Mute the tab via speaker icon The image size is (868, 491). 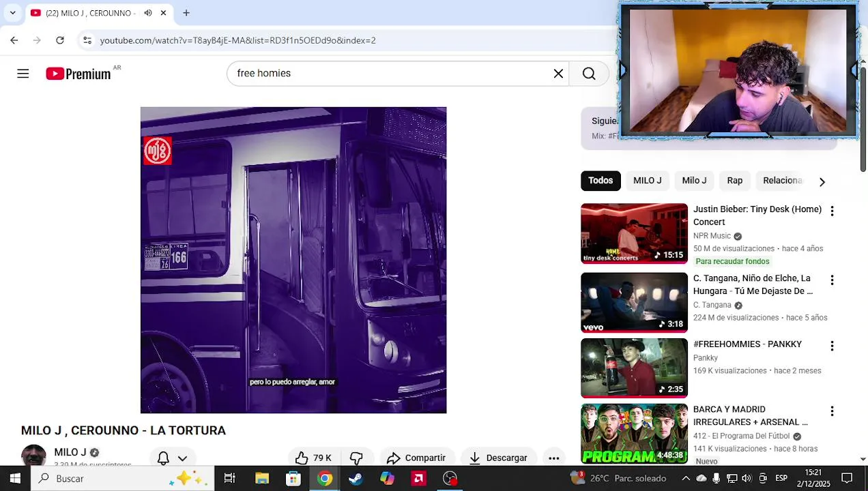(148, 13)
